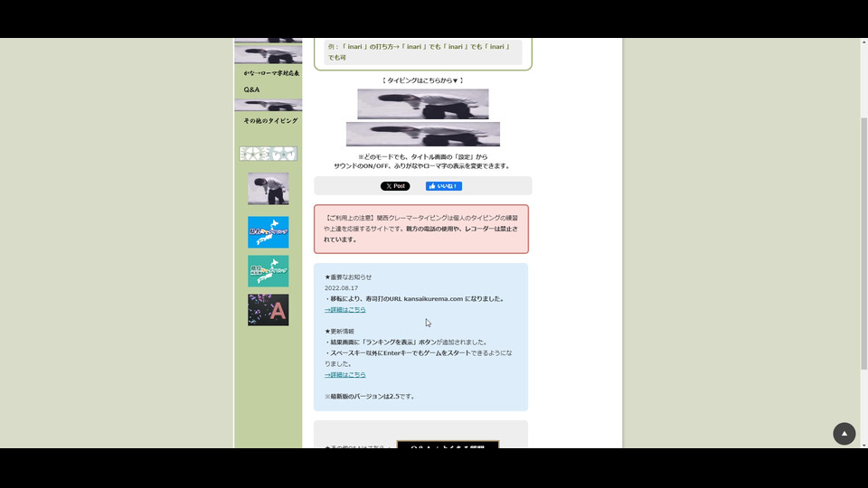The height and width of the screenshot is (488, 868).
Task: Open その他のタイピング in the sidebar
Action: [x=270, y=120]
